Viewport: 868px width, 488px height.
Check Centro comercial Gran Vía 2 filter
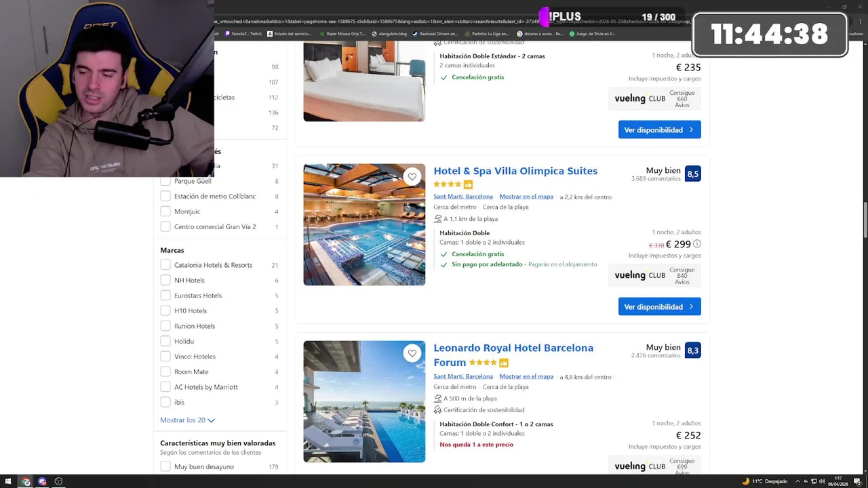click(x=165, y=226)
